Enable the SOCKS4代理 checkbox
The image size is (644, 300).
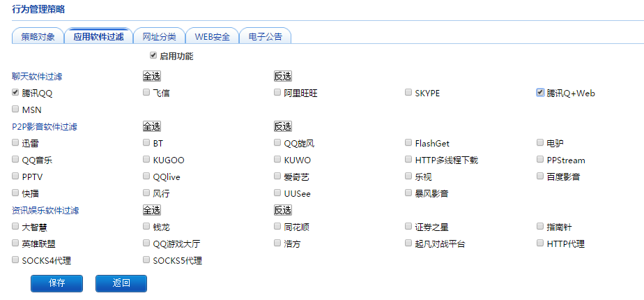click(x=15, y=260)
